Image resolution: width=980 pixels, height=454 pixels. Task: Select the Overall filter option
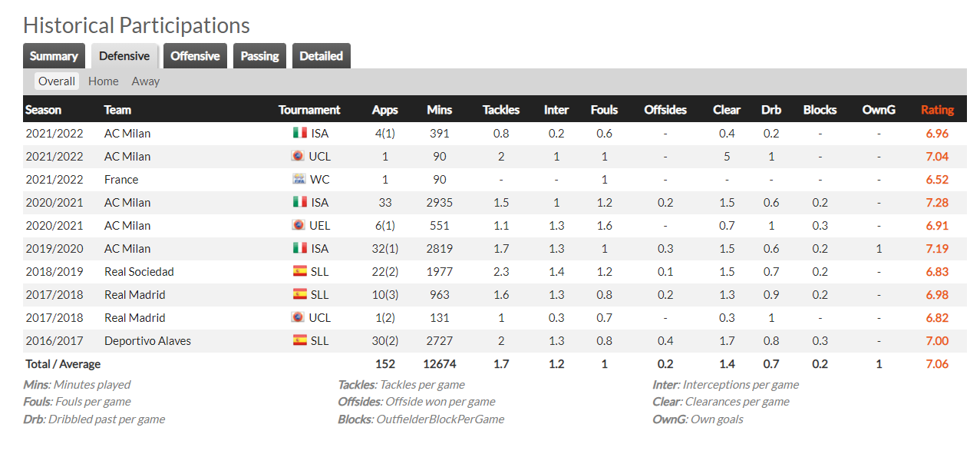click(x=57, y=81)
